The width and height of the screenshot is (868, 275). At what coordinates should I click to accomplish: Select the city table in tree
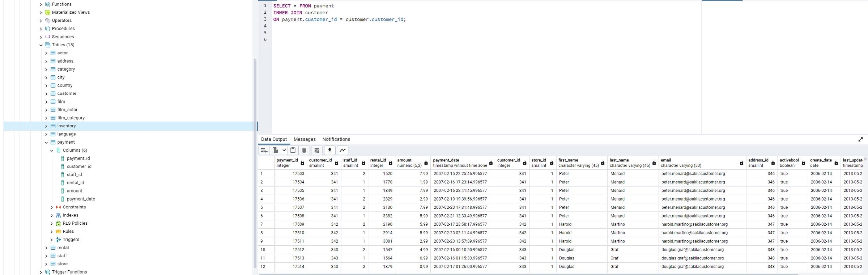pyautogui.click(x=61, y=77)
